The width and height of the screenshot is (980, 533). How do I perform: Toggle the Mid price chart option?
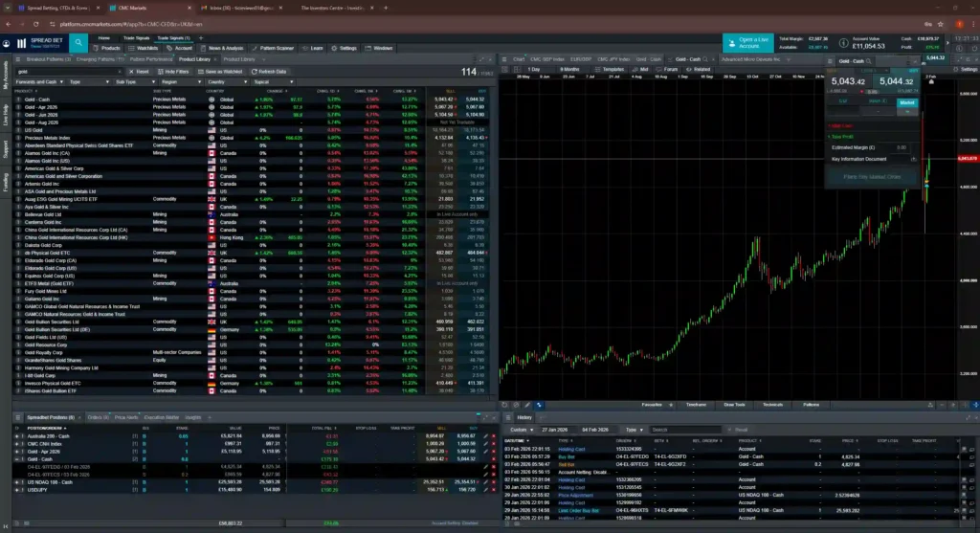point(641,69)
